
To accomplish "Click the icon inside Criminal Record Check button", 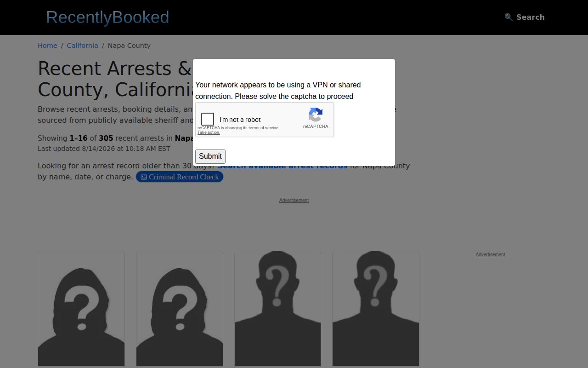I will 144,177.
